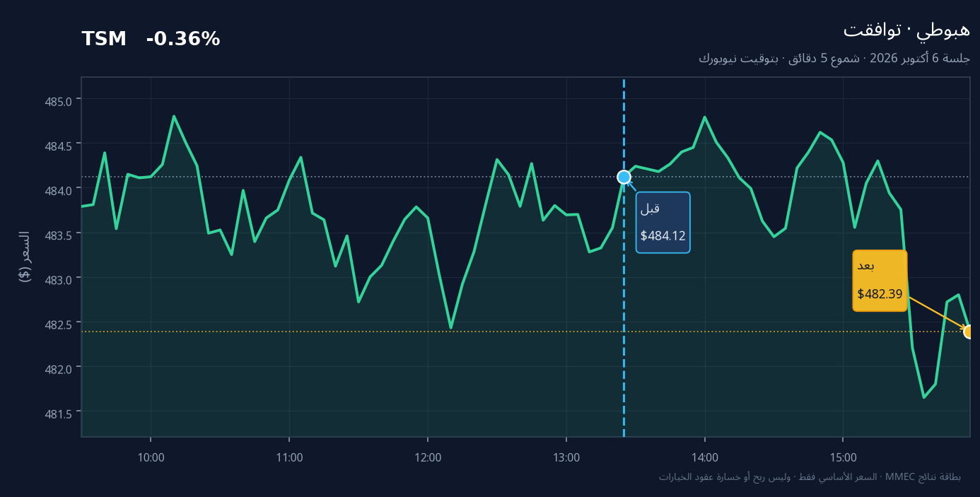Click the 485.0 price axis label
Image resolution: width=980 pixels, height=497 pixels.
point(59,101)
